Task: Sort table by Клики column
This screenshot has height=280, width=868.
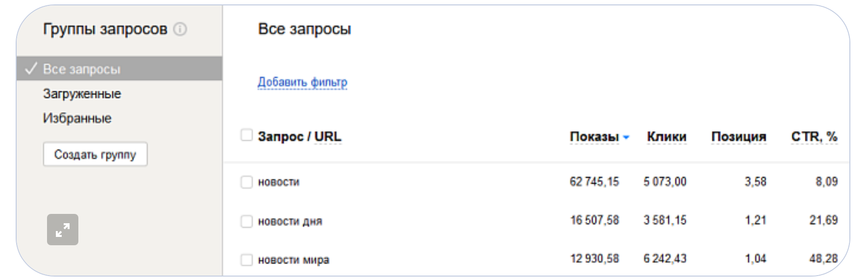Action: pyautogui.click(x=666, y=137)
